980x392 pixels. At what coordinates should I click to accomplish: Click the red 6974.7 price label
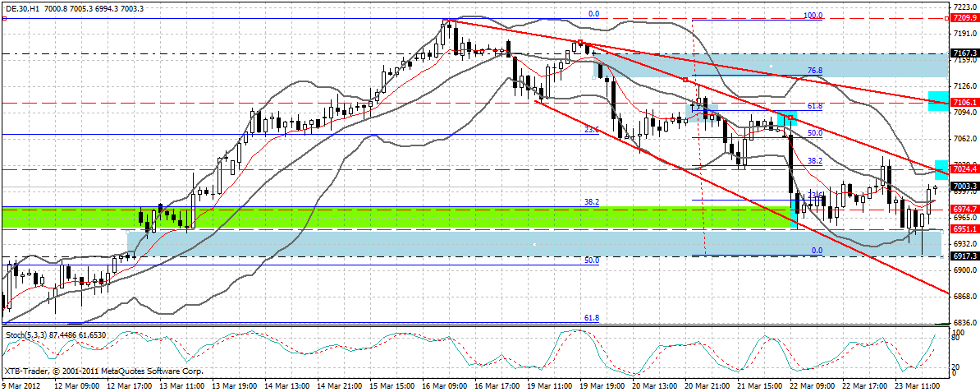point(964,210)
